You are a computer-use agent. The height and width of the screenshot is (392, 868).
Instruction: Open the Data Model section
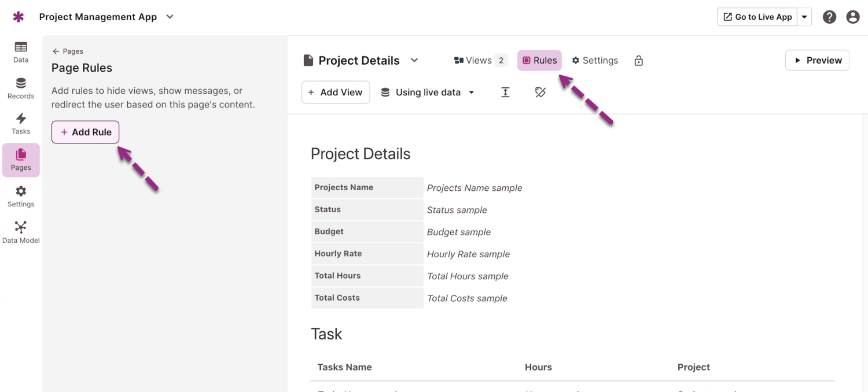[21, 232]
